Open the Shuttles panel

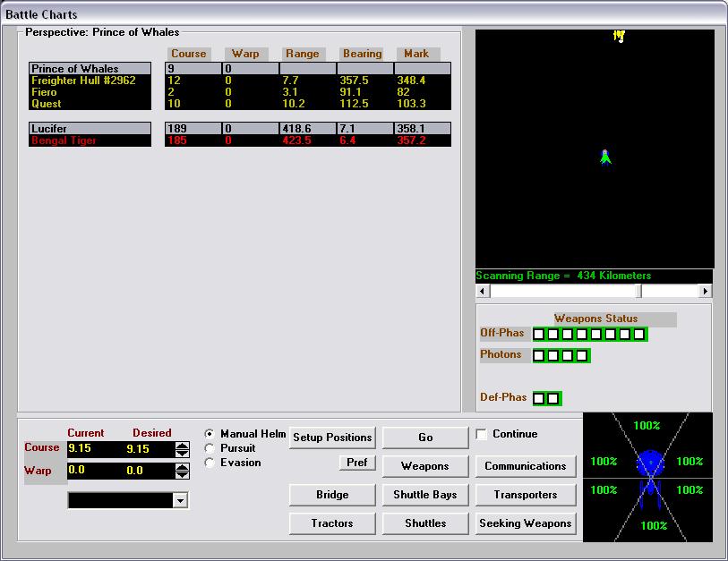(x=425, y=524)
